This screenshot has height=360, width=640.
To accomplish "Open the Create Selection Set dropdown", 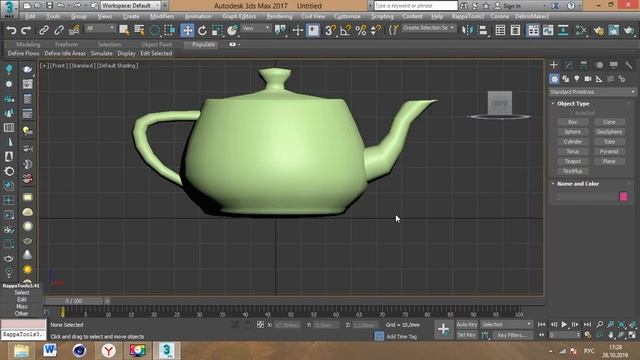I will pyautogui.click(x=429, y=28).
